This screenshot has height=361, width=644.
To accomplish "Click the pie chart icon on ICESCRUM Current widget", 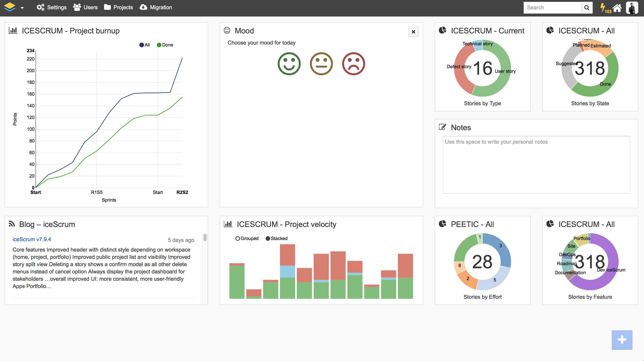I will (443, 30).
